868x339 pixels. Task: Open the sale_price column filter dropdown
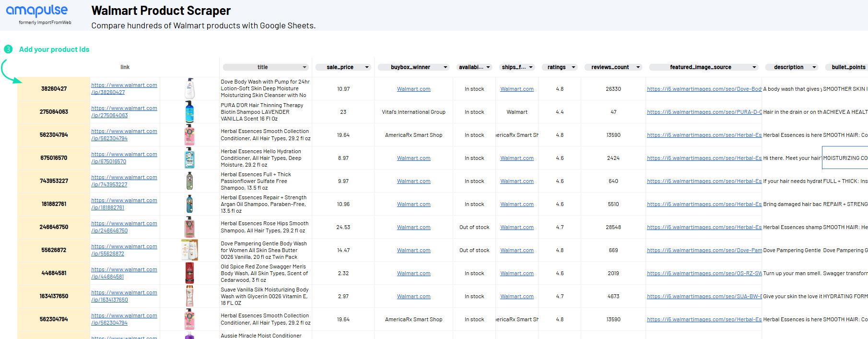point(367,67)
